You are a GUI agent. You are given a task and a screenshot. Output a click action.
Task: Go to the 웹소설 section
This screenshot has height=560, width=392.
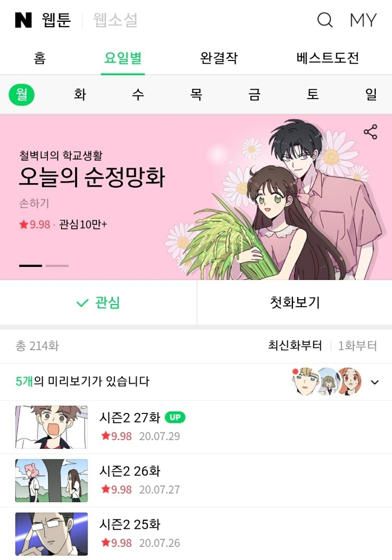tap(115, 20)
